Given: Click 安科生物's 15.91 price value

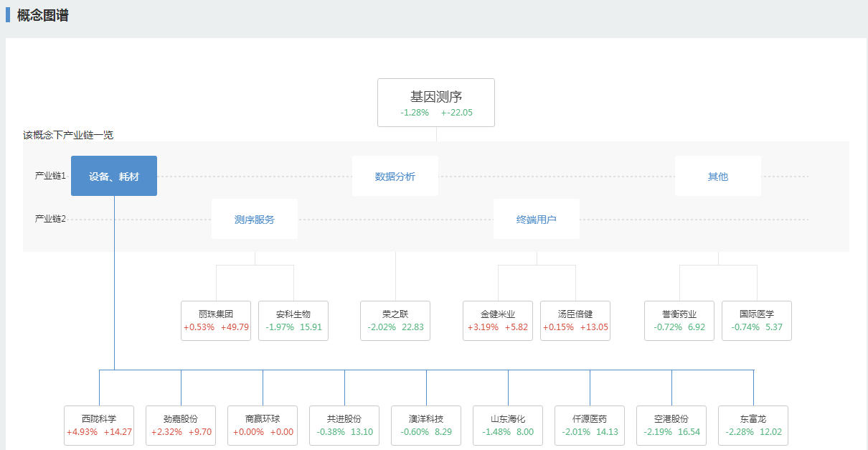Looking at the screenshot, I should coord(311,327).
